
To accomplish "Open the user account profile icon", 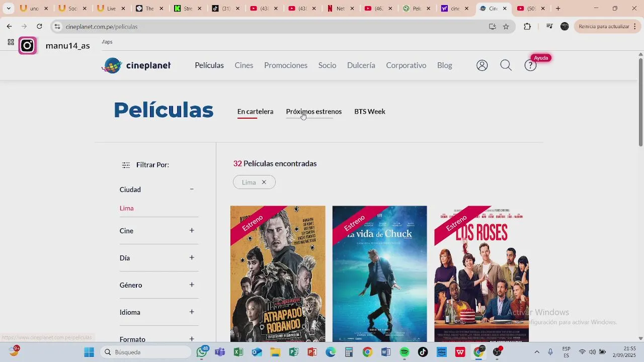I will (x=482, y=65).
